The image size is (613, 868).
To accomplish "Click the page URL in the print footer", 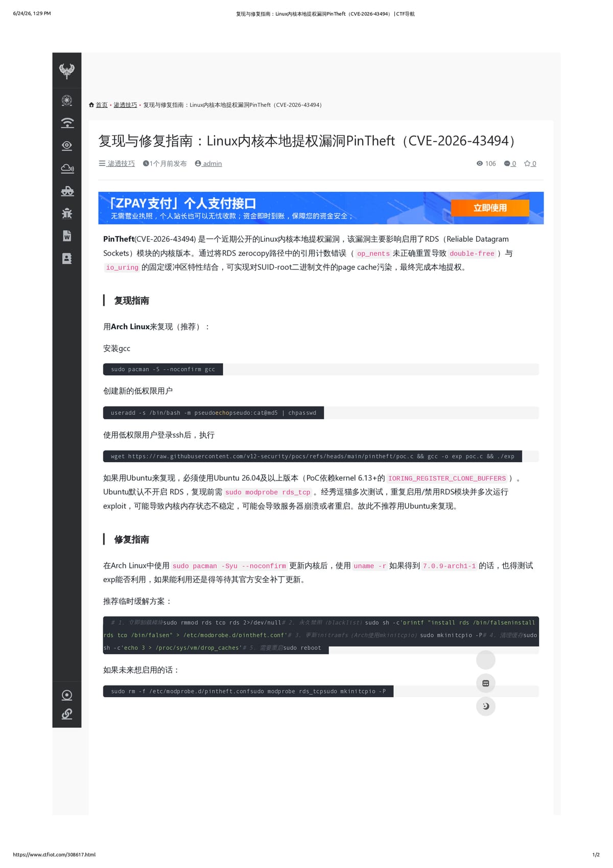I will pyautogui.click(x=54, y=855).
